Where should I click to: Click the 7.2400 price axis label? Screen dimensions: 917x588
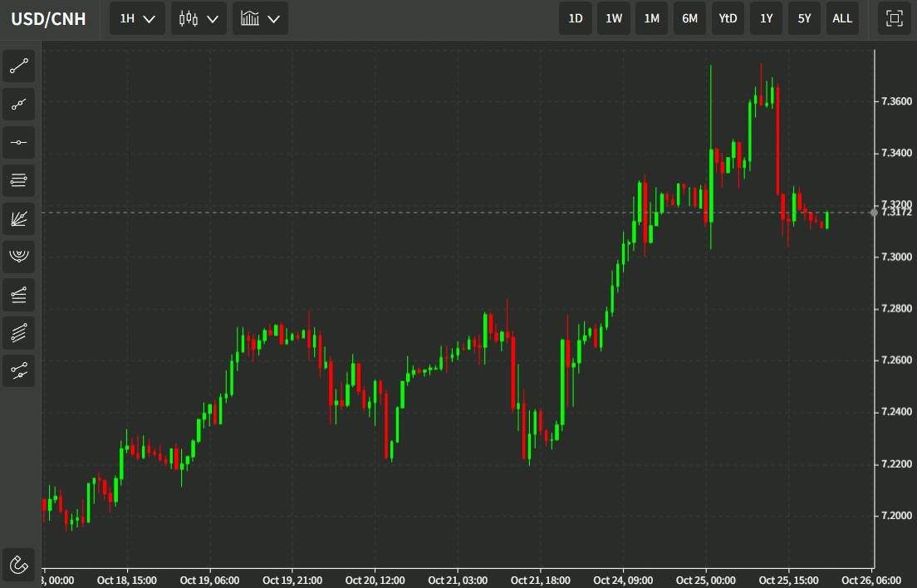point(896,412)
